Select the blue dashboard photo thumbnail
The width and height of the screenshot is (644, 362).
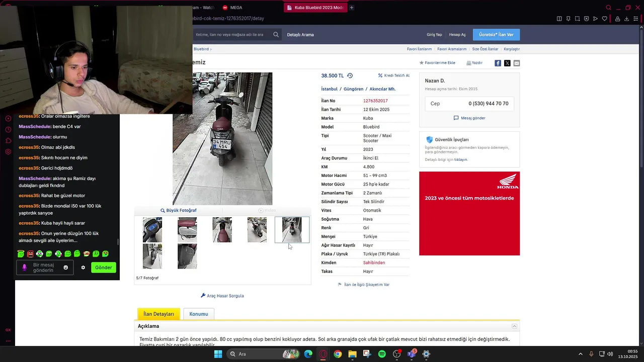(152, 230)
